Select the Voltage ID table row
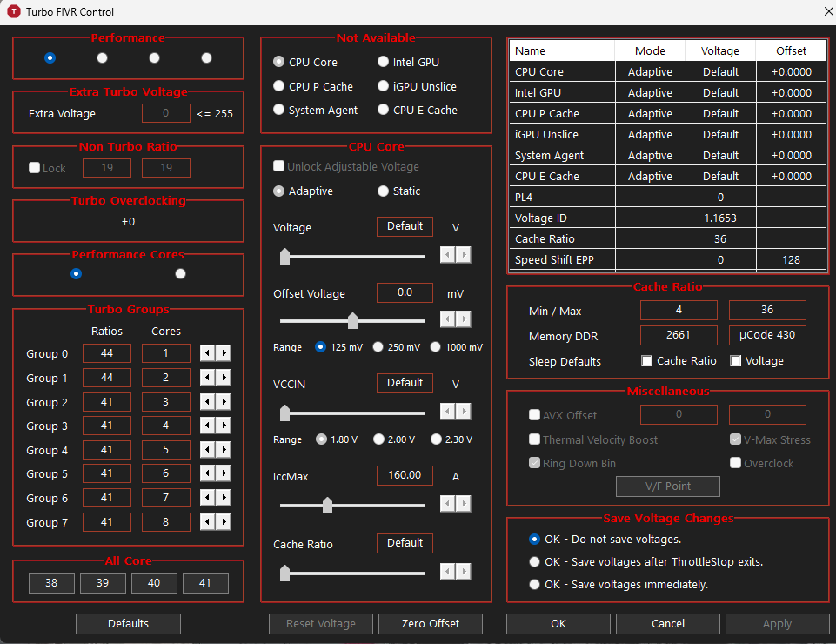This screenshot has width=836, height=644. pyautogui.click(x=668, y=218)
